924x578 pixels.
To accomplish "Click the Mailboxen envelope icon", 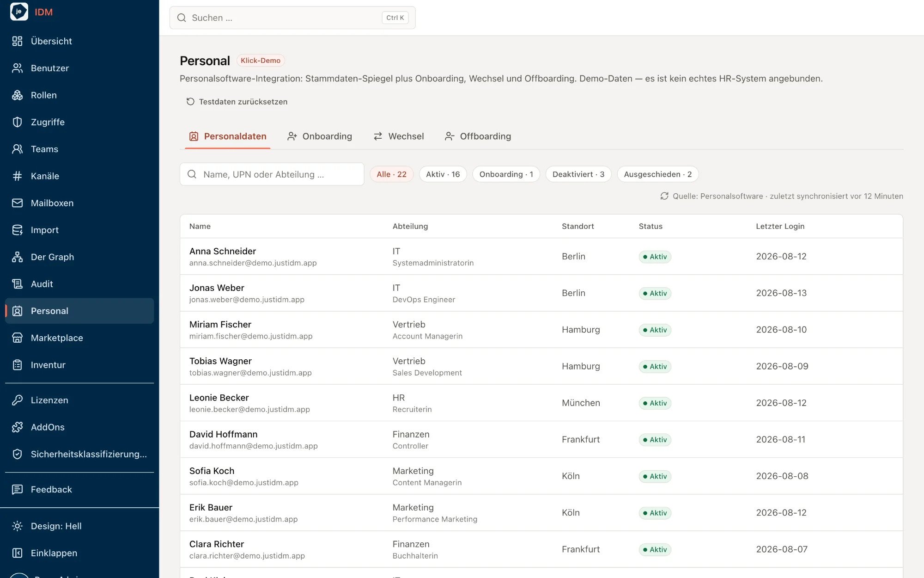I will pos(17,203).
